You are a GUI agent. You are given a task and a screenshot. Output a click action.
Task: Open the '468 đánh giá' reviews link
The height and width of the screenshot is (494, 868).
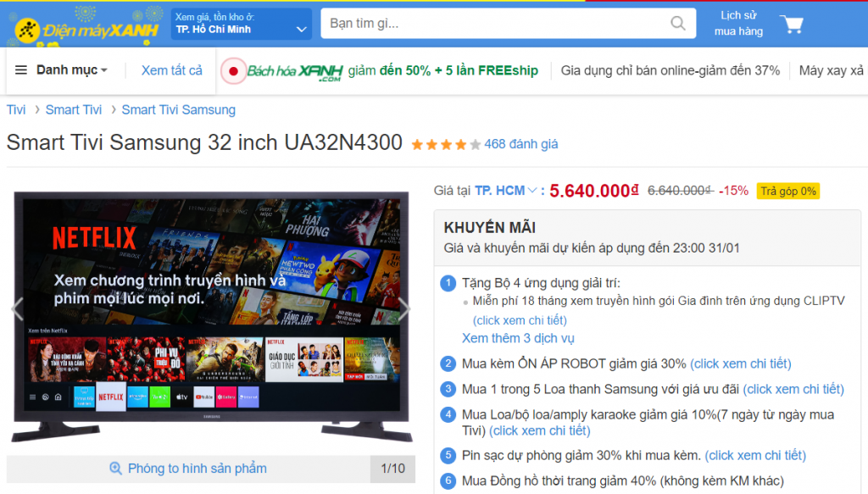coord(521,144)
